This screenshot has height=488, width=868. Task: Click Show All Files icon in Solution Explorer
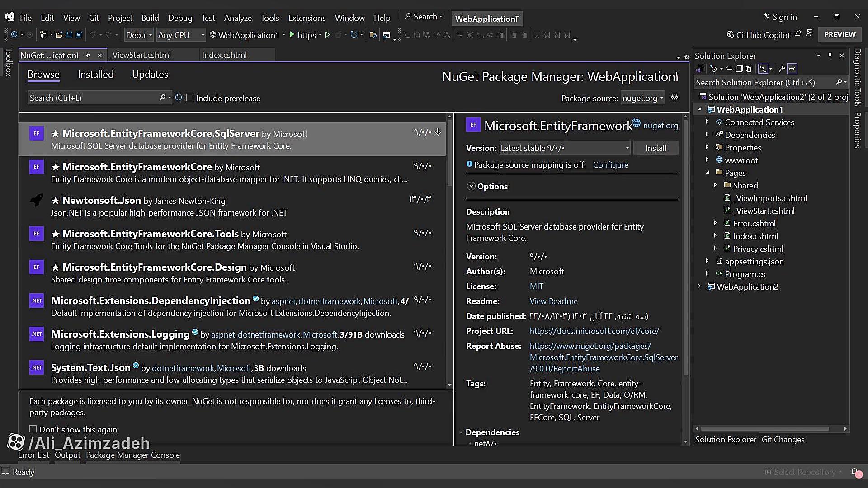pyautogui.click(x=749, y=69)
